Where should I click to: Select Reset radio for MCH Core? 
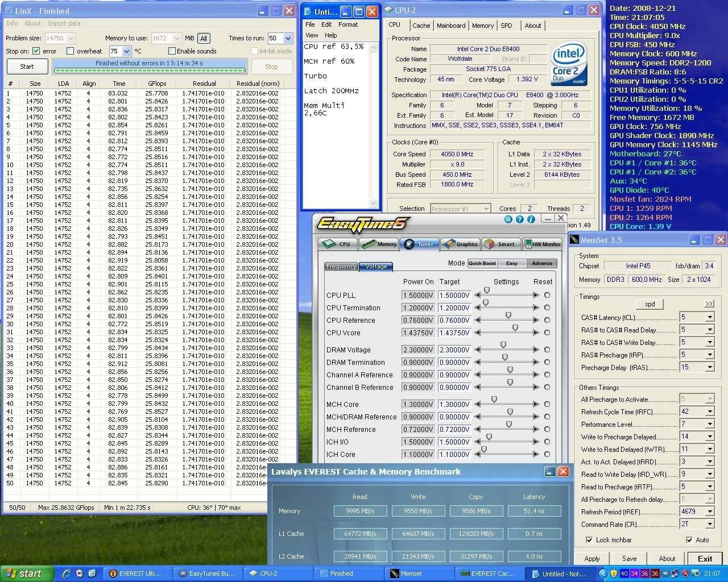(547, 405)
